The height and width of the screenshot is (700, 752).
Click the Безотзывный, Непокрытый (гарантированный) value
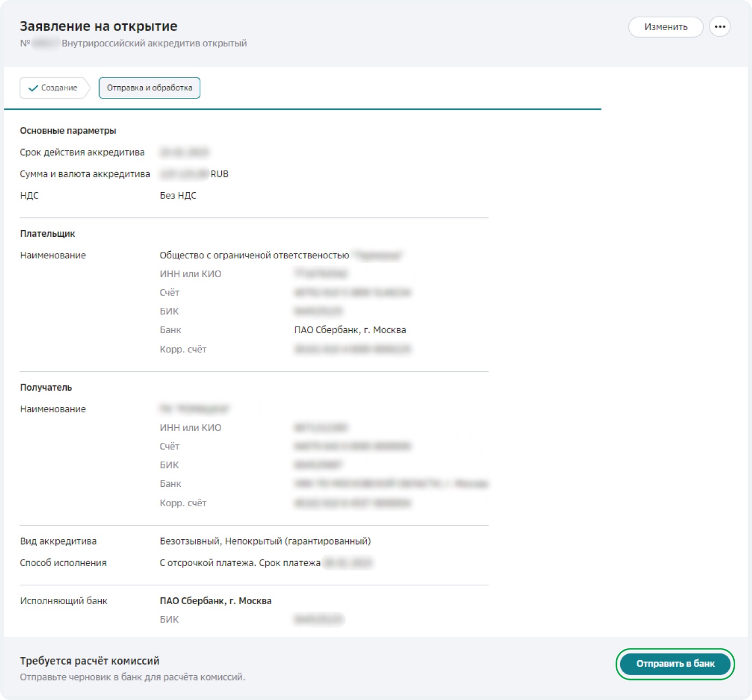coord(265,541)
